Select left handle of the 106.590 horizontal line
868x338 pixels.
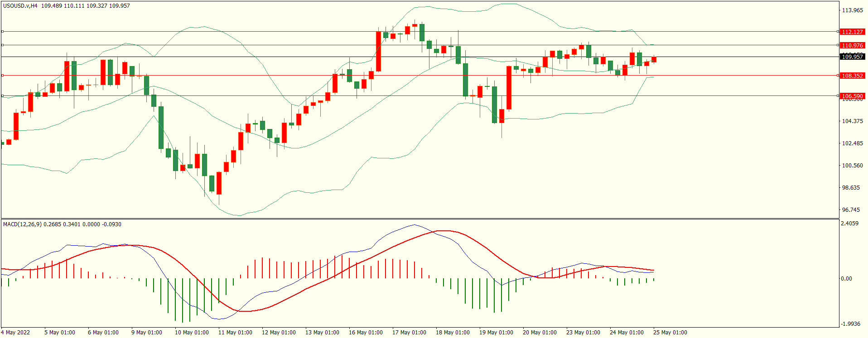pyautogui.click(x=2, y=96)
